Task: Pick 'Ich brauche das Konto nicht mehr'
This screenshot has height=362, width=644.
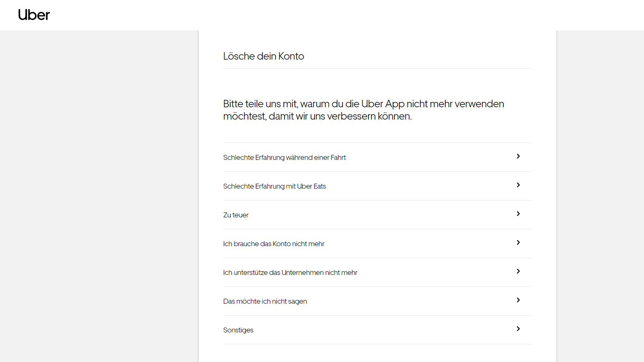Action: coord(273,244)
